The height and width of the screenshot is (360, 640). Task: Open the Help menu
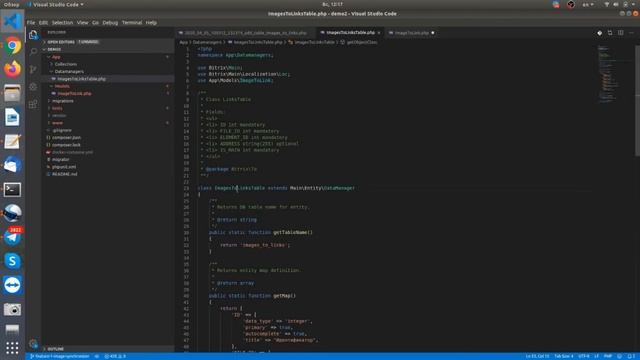click(151, 23)
